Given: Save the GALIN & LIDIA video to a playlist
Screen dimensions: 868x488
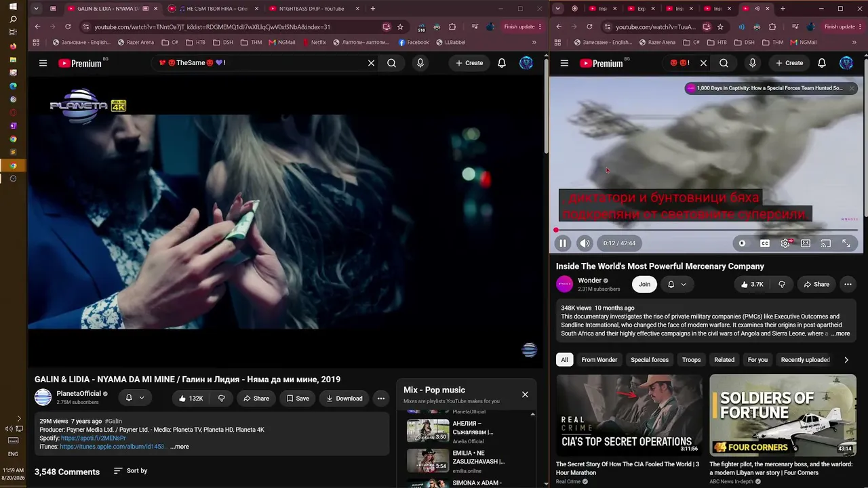Looking at the screenshot, I should (298, 399).
